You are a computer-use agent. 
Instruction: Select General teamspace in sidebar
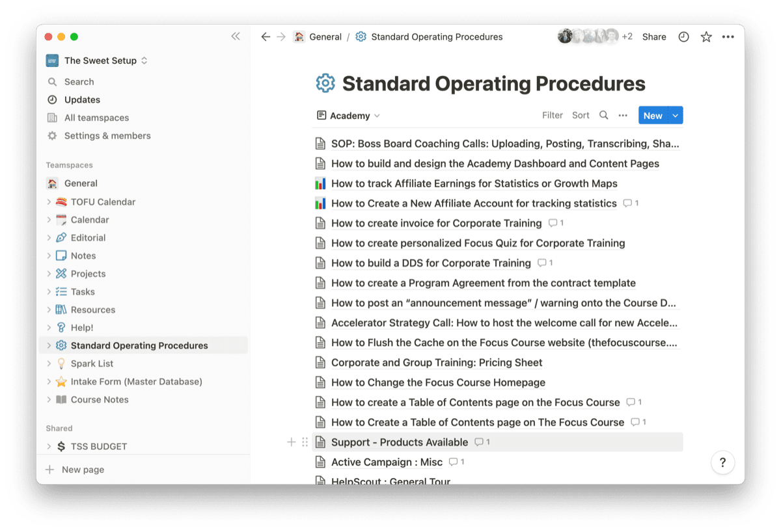81,183
